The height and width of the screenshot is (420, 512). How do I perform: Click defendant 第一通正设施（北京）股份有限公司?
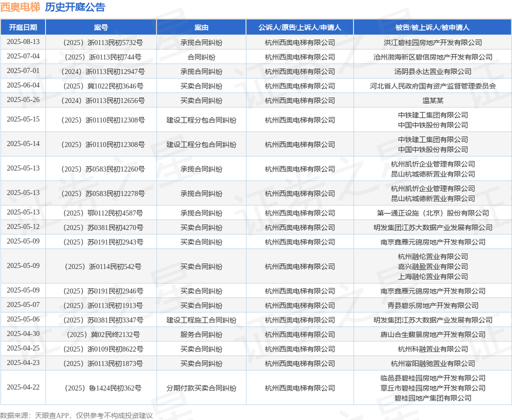[432, 213]
